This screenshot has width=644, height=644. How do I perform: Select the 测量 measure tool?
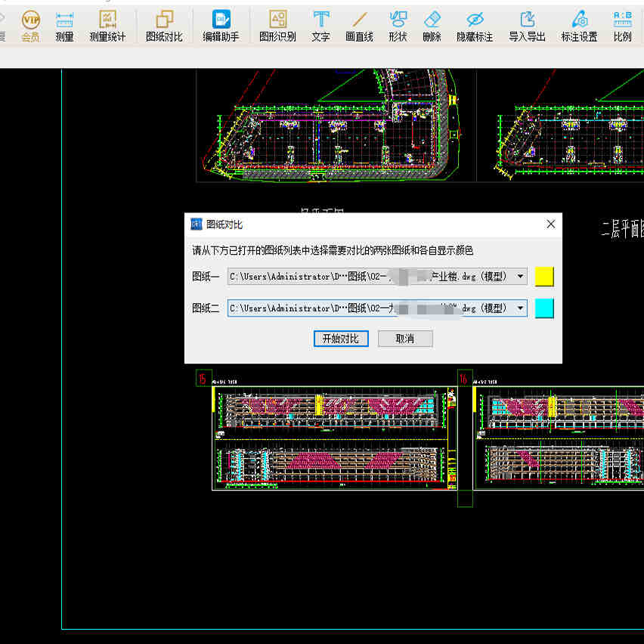(x=64, y=26)
